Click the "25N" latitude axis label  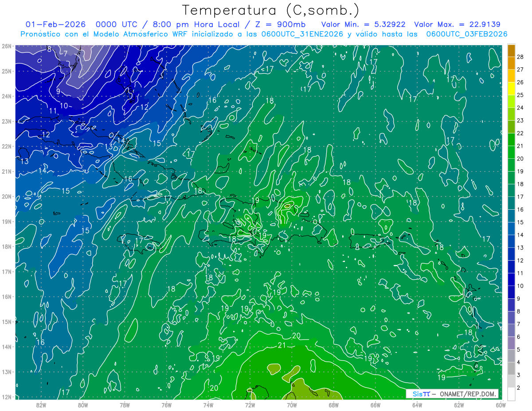coord(7,71)
